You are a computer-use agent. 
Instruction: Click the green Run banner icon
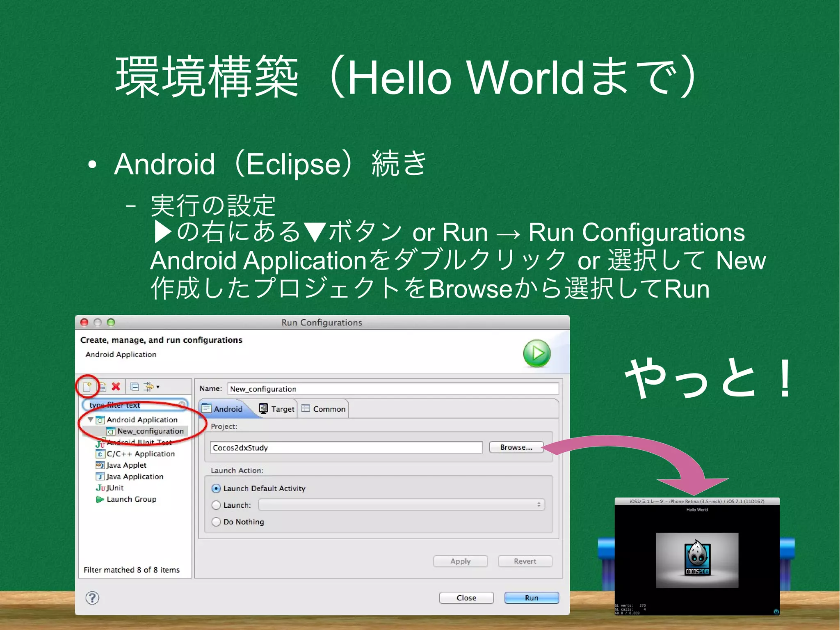click(536, 353)
